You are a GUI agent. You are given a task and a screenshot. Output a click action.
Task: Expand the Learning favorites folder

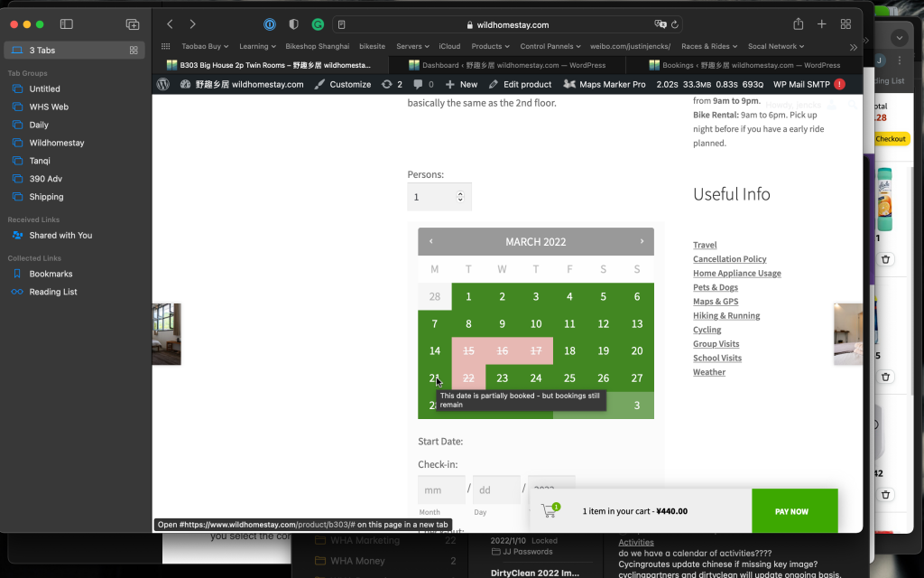tap(257, 46)
